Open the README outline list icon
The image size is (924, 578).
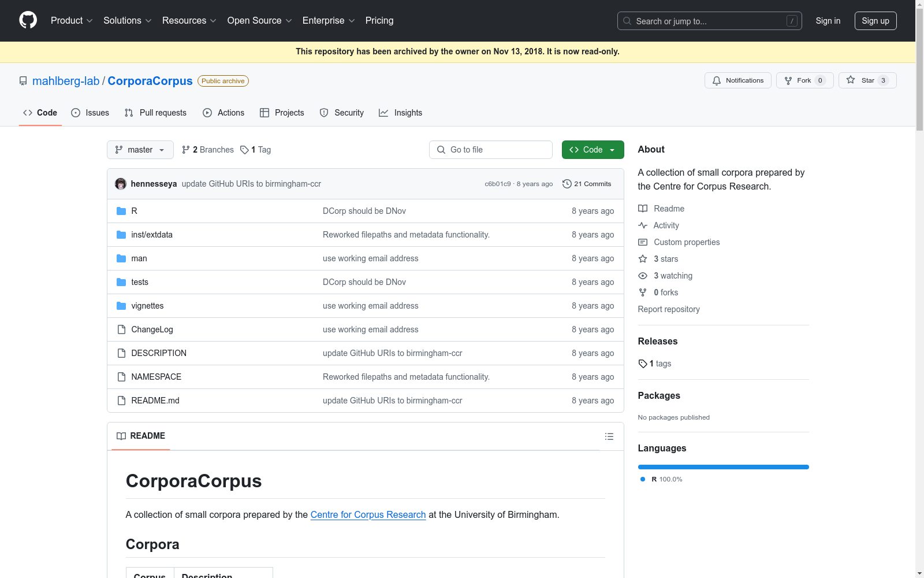609,436
